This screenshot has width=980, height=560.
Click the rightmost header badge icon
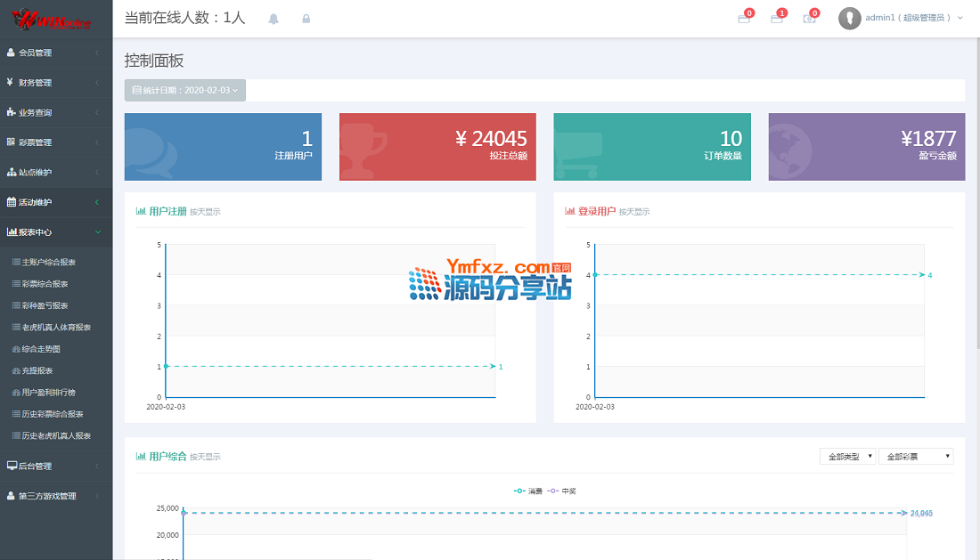(x=809, y=19)
